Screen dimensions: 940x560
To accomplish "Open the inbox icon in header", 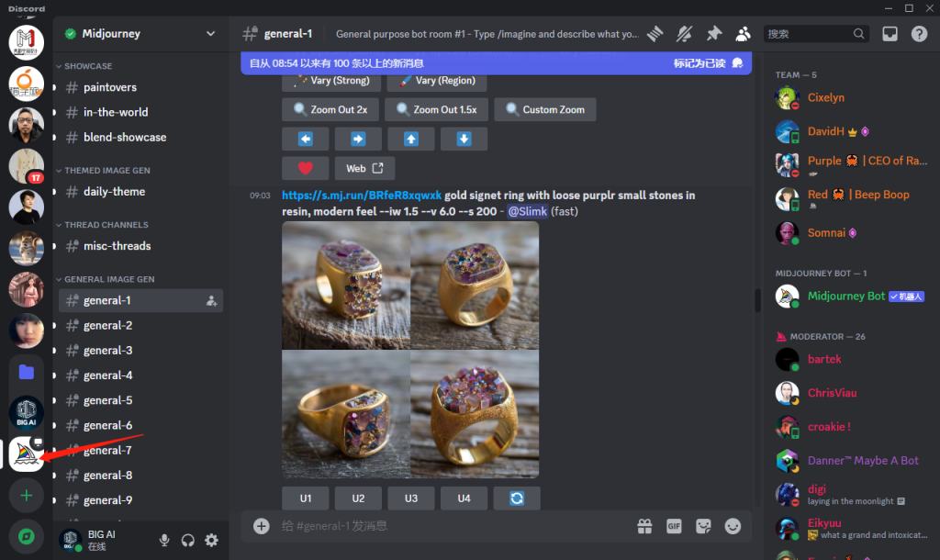I will click(x=890, y=34).
